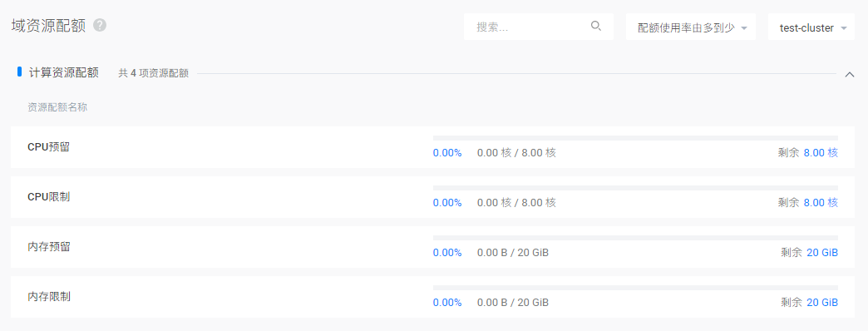Click 剩余 20 GiB for 内存预留
Viewport: 868px width, 331px height.
point(809,253)
